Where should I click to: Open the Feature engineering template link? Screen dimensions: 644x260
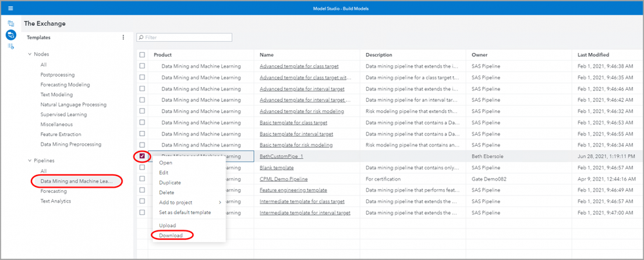coord(293,190)
